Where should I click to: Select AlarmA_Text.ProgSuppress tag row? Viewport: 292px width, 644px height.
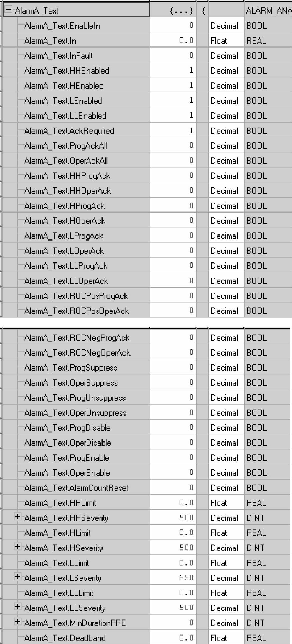click(71, 368)
